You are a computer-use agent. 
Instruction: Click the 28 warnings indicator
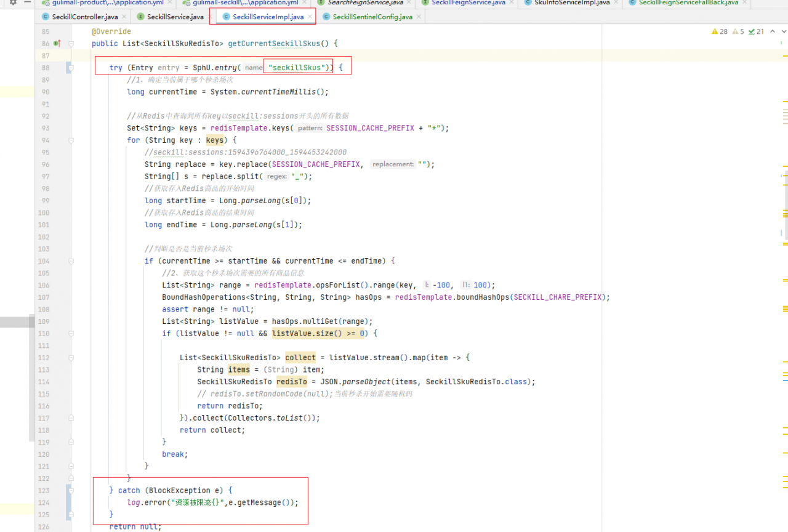click(720, 31)
